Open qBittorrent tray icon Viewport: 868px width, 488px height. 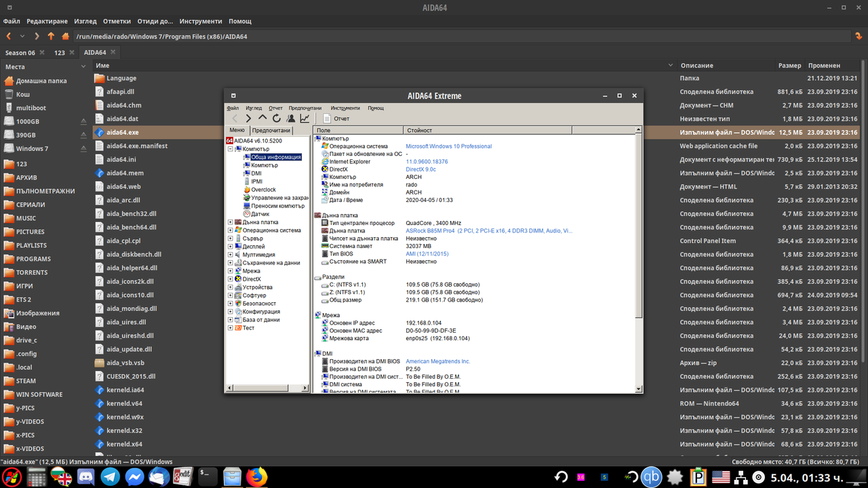[x=652, y=476]
